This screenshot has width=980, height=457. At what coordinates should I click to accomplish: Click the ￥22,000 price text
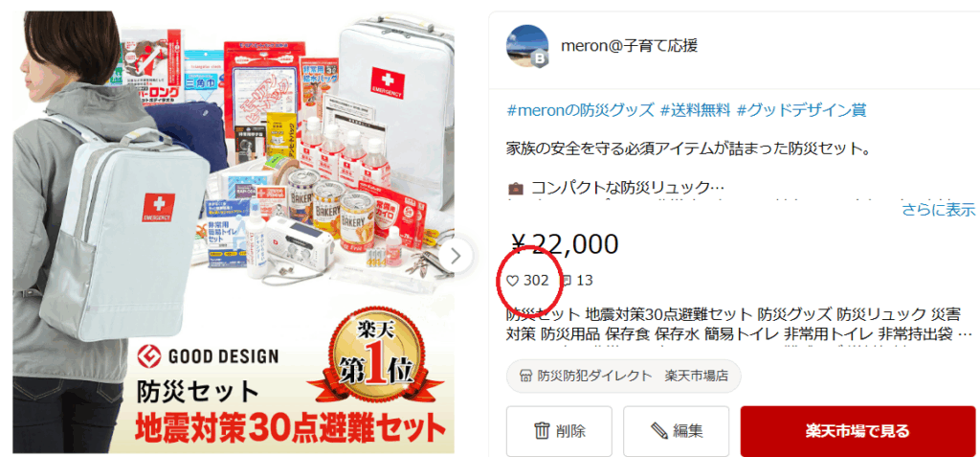click(x=565, y=245)
